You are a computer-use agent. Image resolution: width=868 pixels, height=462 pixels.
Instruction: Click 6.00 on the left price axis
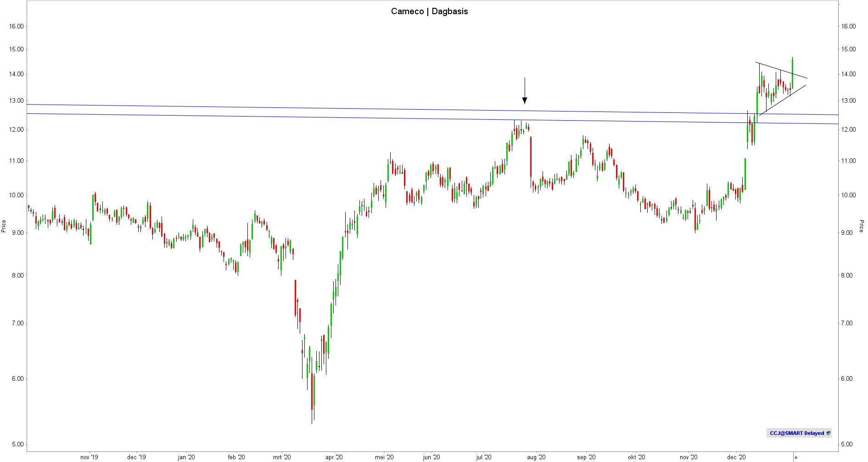18,379
